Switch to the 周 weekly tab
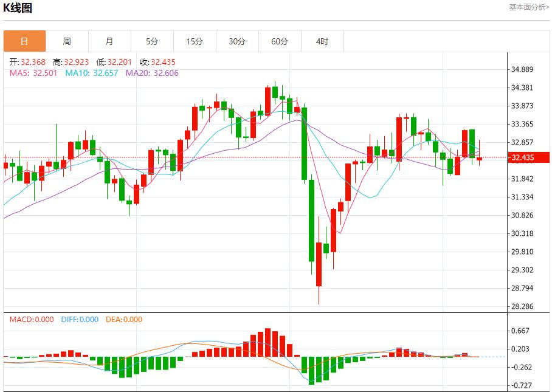 click(67, 41)
